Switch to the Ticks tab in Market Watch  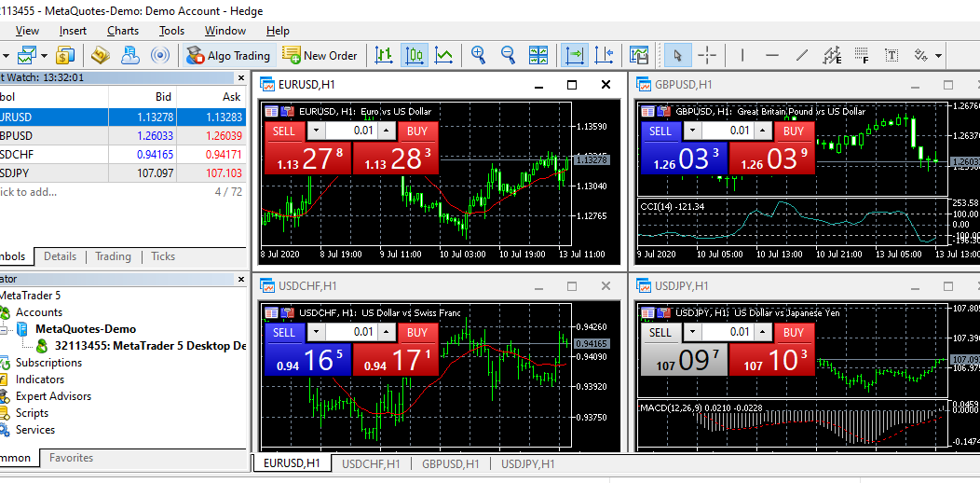pyautogui.click(x=163, y=256)
